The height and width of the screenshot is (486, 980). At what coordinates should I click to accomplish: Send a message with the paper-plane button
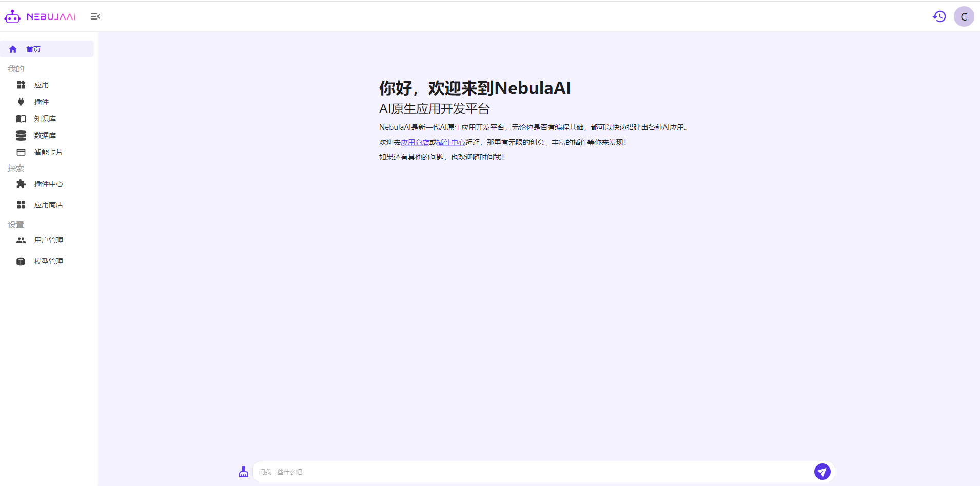pos(822,471)
